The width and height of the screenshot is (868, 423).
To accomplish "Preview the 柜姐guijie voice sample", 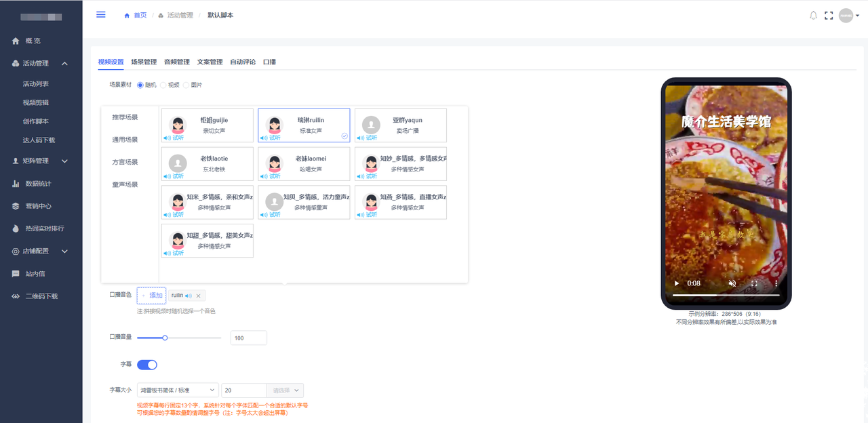I will [x=174, y=138].
